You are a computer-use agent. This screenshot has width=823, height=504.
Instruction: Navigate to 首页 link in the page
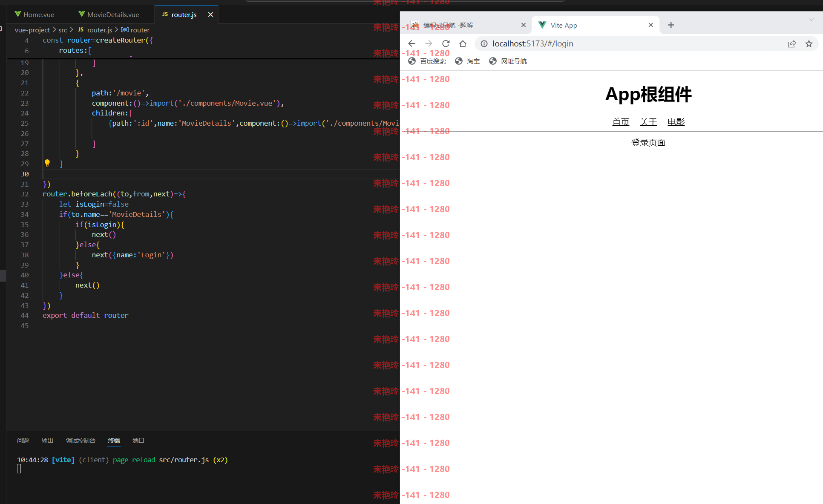pyautogui.click(x=621, y=122)
